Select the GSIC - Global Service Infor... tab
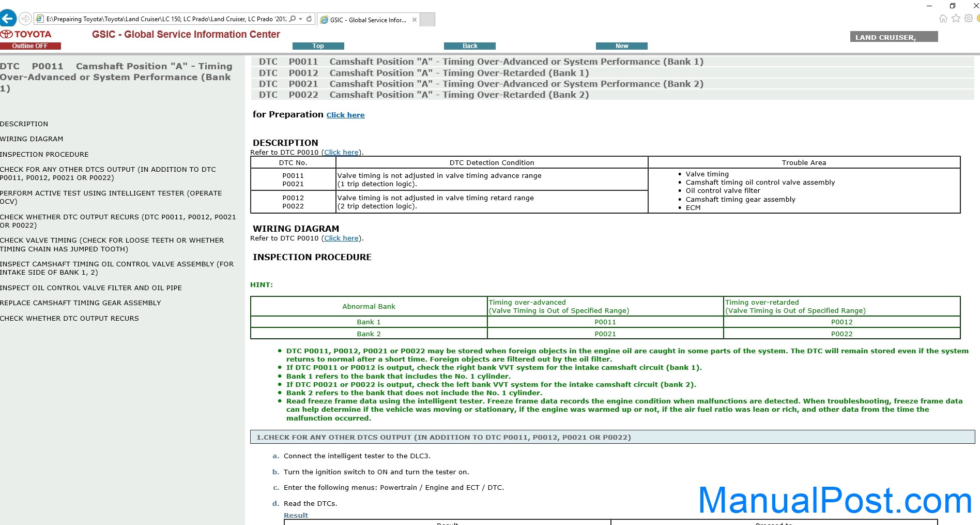 pyautogui.click(x=368, y=20)
